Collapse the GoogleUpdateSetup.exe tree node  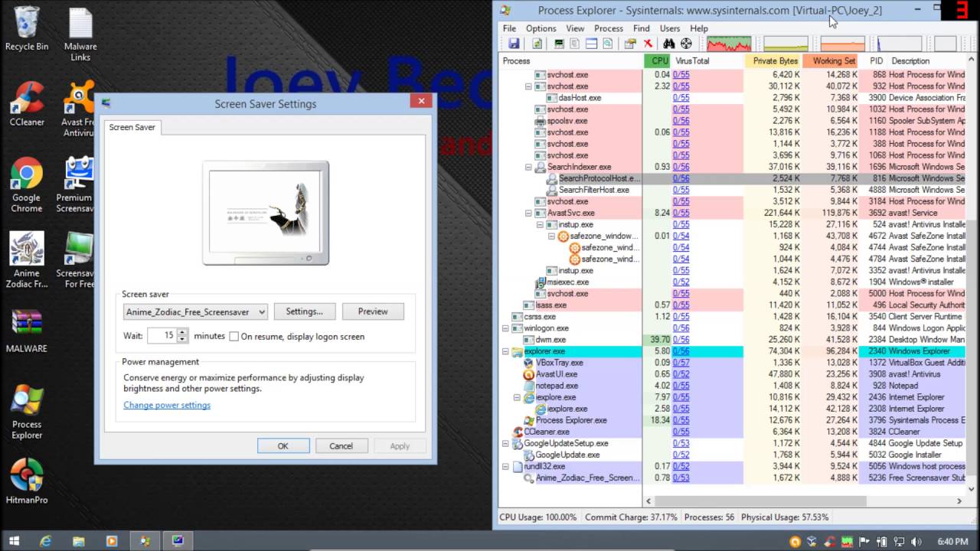click(505, 443)
